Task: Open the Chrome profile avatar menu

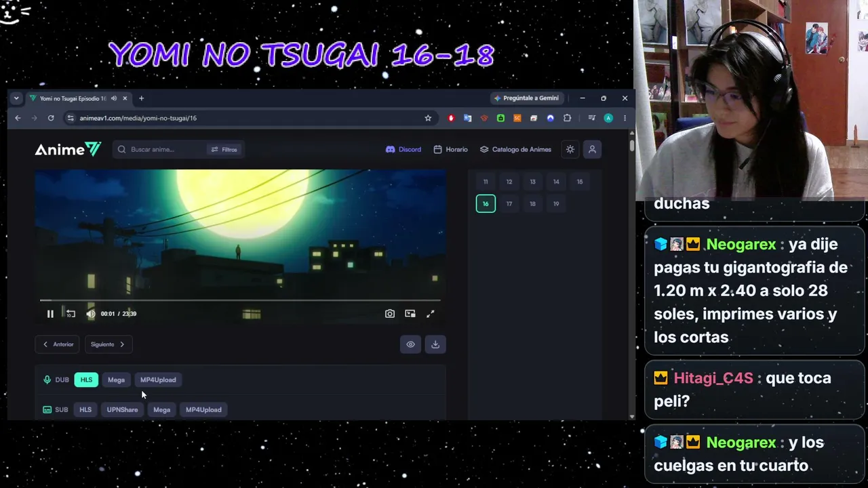Action: point(608,118)
